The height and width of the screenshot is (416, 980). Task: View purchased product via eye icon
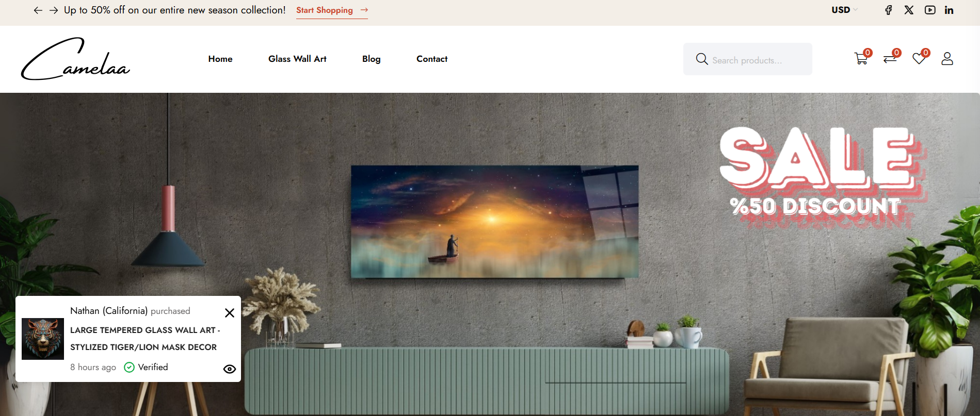tap(230, 369)
